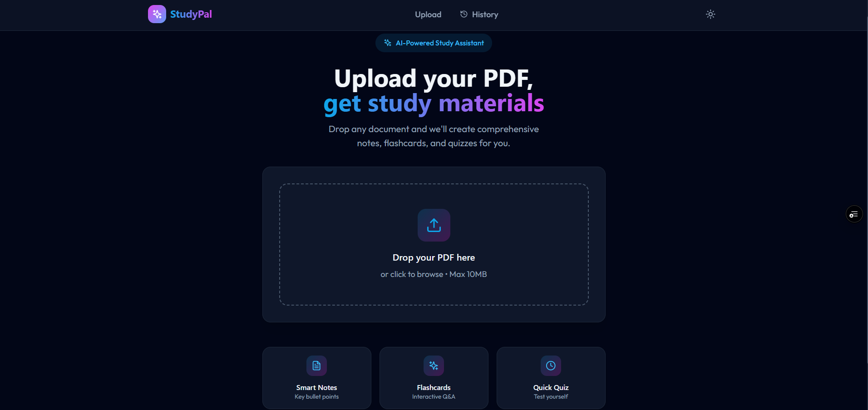Click the or click to browse text

(x=412, y=274)
